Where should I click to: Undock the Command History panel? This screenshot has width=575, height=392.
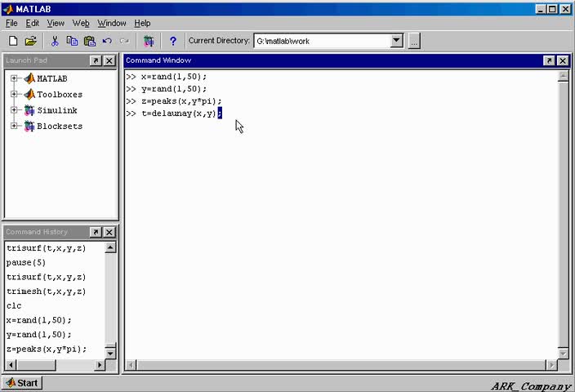point(96,232)
